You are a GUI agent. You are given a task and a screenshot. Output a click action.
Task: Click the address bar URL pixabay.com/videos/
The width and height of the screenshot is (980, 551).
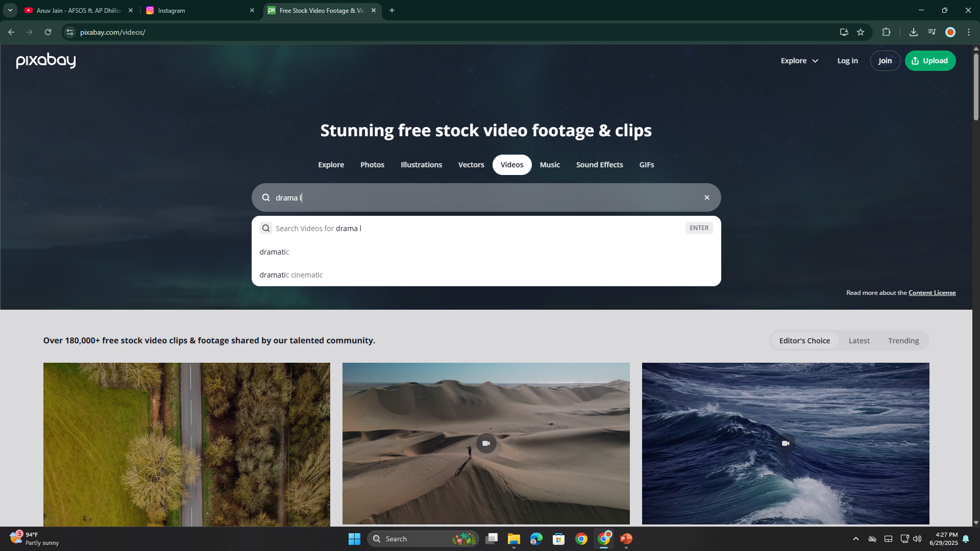tap(113, 32)
